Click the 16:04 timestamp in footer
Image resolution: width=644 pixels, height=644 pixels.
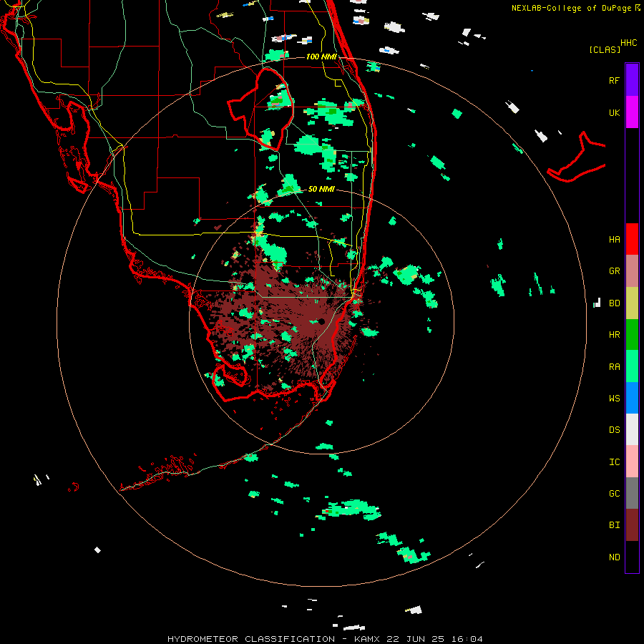[x=467, y=639]
